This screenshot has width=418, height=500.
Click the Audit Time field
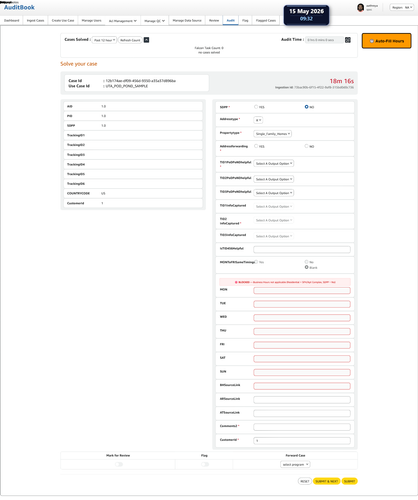[x=324, y=40]
